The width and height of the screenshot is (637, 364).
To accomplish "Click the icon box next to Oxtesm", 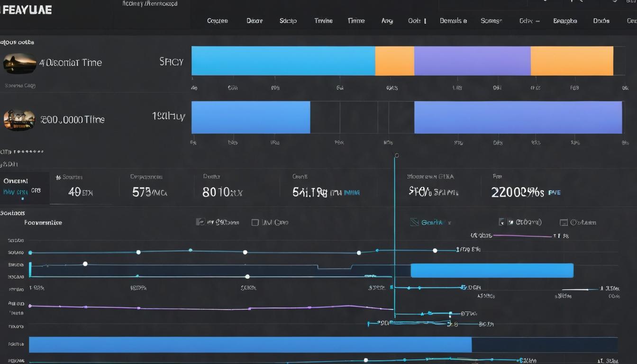I will tap(564, 222).
